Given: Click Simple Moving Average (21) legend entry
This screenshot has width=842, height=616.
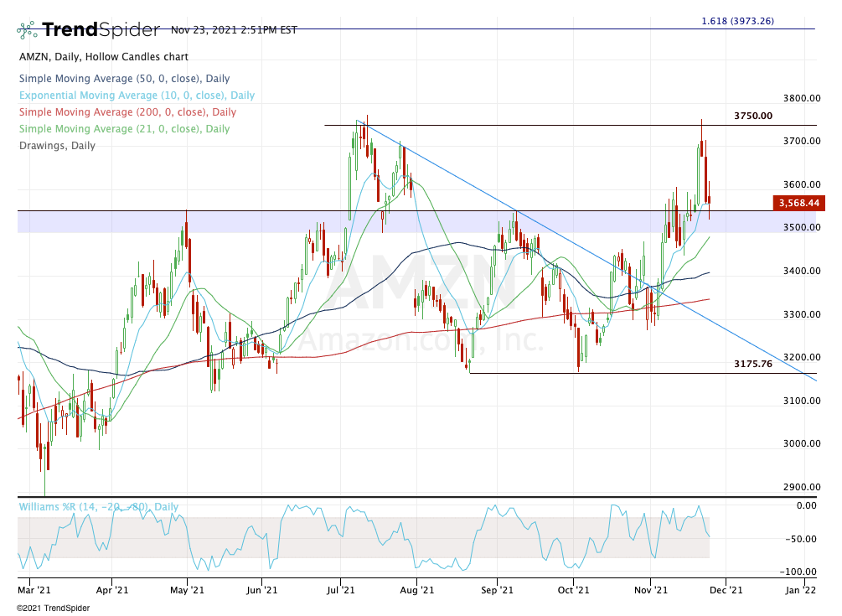Looking at the screenshot, I should (x=125, y=129).
